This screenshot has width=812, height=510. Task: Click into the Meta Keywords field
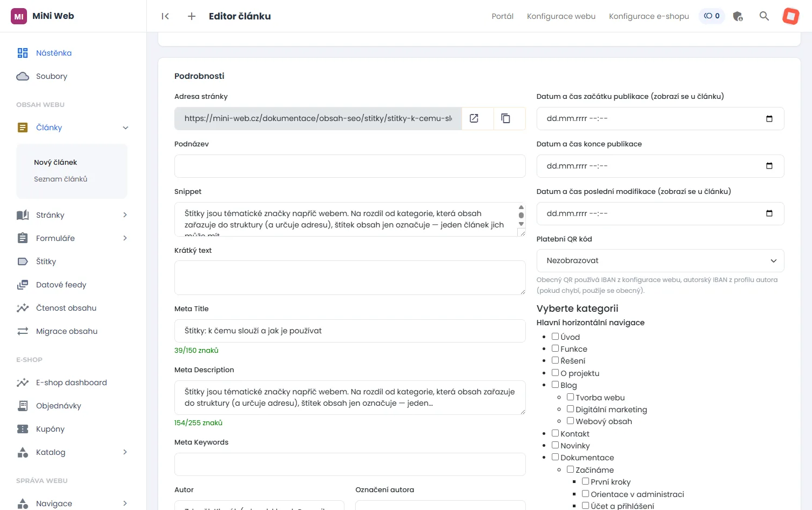[350, 464]
